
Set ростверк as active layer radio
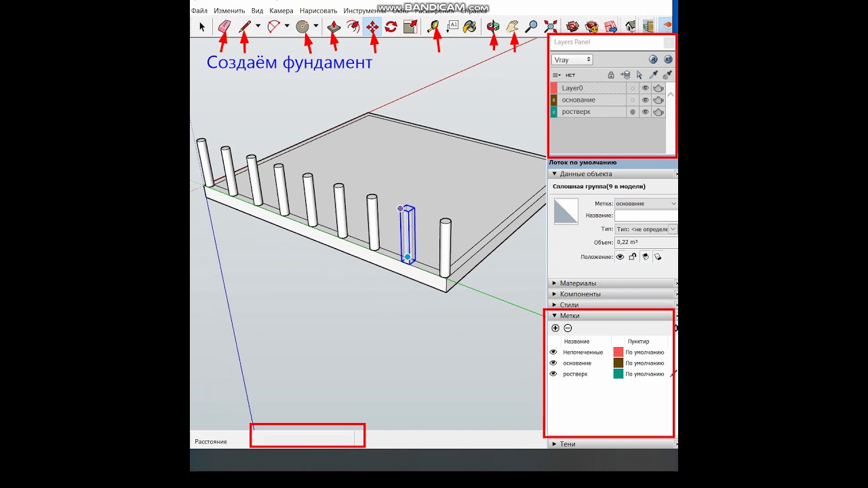(x=633, y=112)
